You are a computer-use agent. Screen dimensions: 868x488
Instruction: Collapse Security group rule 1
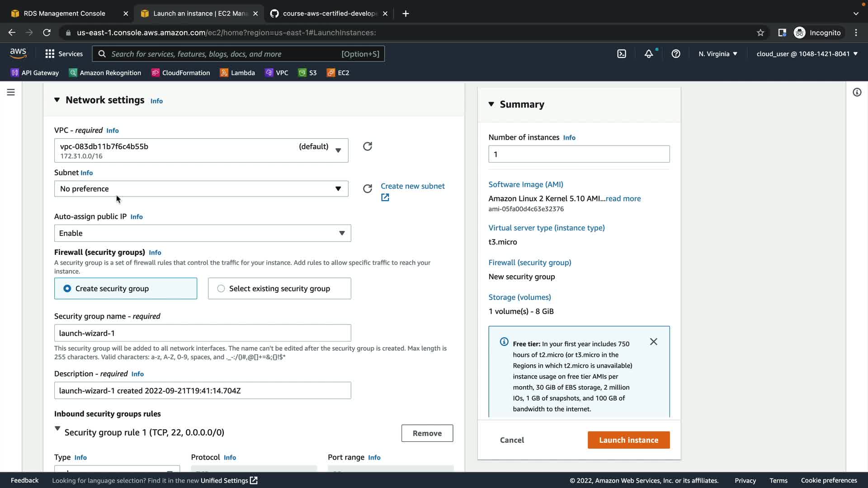(x=57, y=428)
